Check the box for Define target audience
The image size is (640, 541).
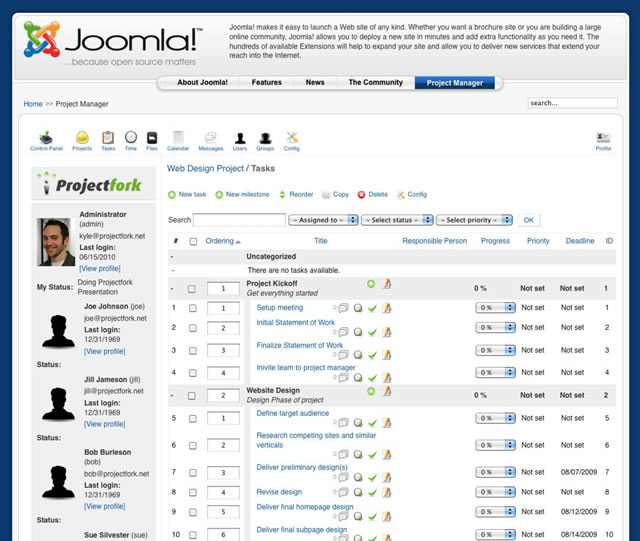click(x=192, y=418)
